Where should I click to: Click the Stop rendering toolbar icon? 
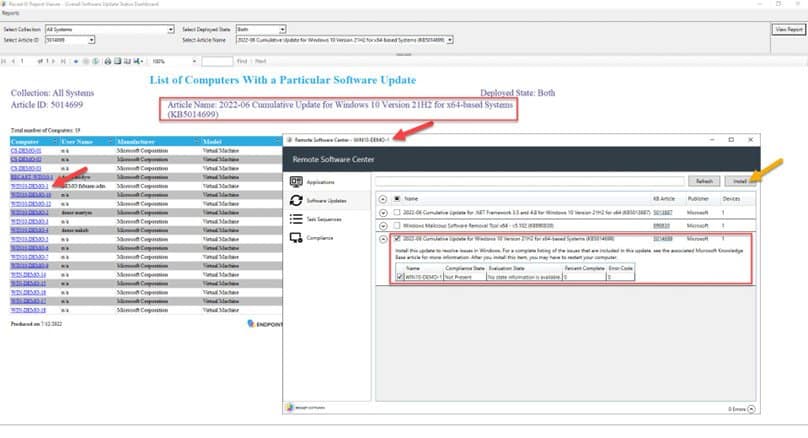pos(86,61)
